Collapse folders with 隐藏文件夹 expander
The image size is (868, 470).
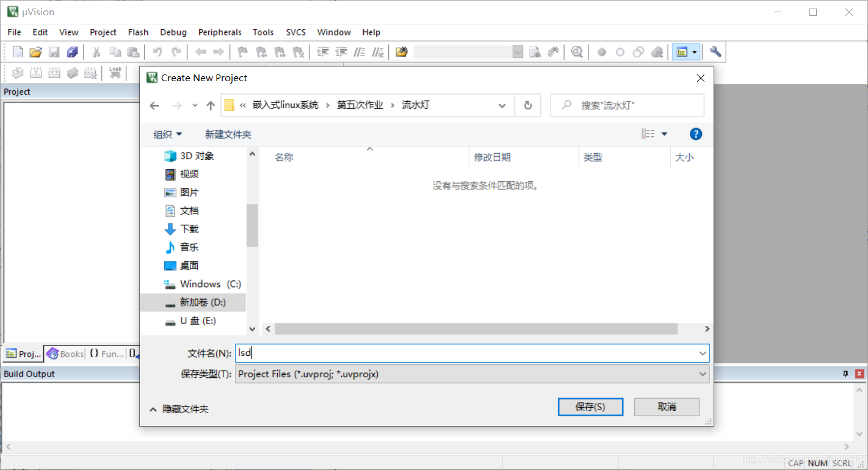[179, 409]
